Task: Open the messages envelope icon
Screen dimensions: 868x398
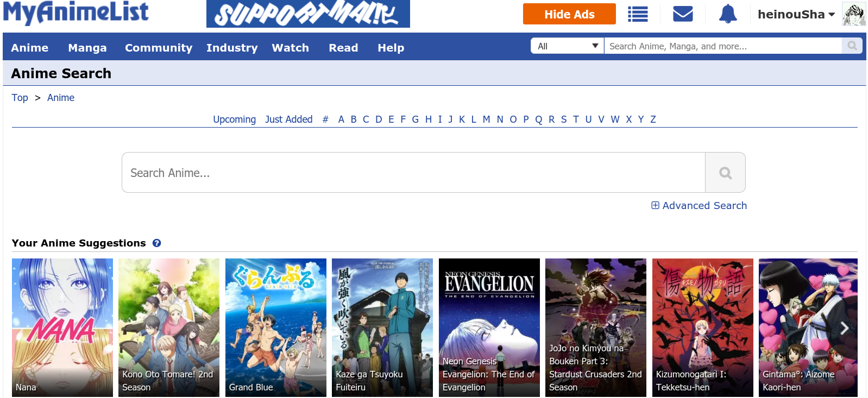Action: tap(683, 14)
